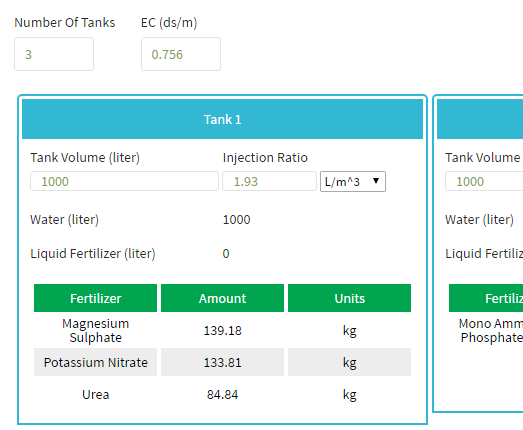
Task: Click the Amount column header in Tank 1
Action: (x=222, y=298)
